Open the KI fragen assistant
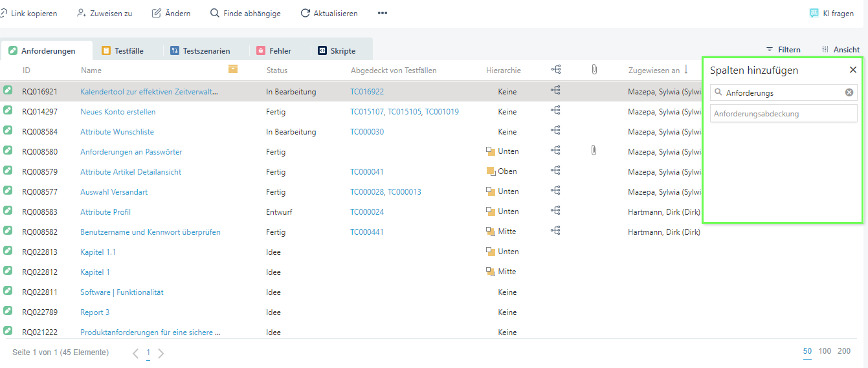 [832, 13]
